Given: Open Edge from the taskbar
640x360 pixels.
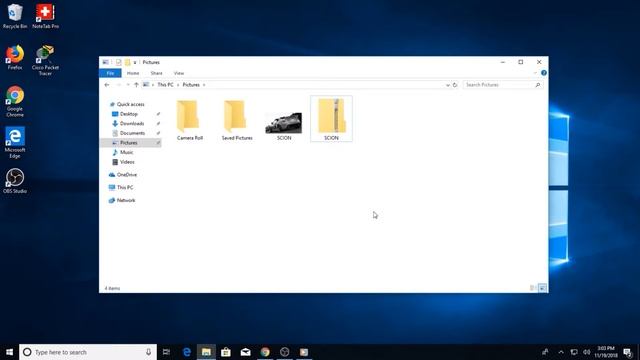Looking at the screenshot, I should point(187,352).
